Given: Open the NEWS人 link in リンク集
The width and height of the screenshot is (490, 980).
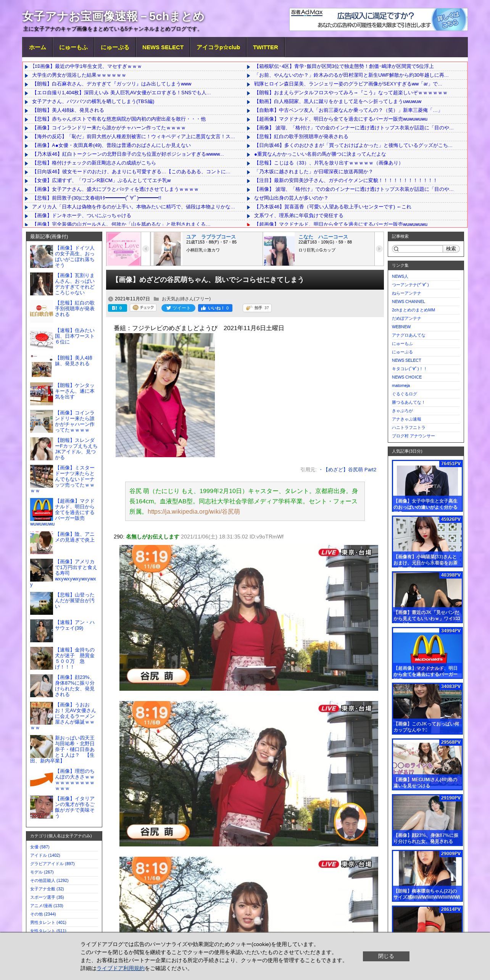Looking at the screenshot, I should [x=400, y=276].
